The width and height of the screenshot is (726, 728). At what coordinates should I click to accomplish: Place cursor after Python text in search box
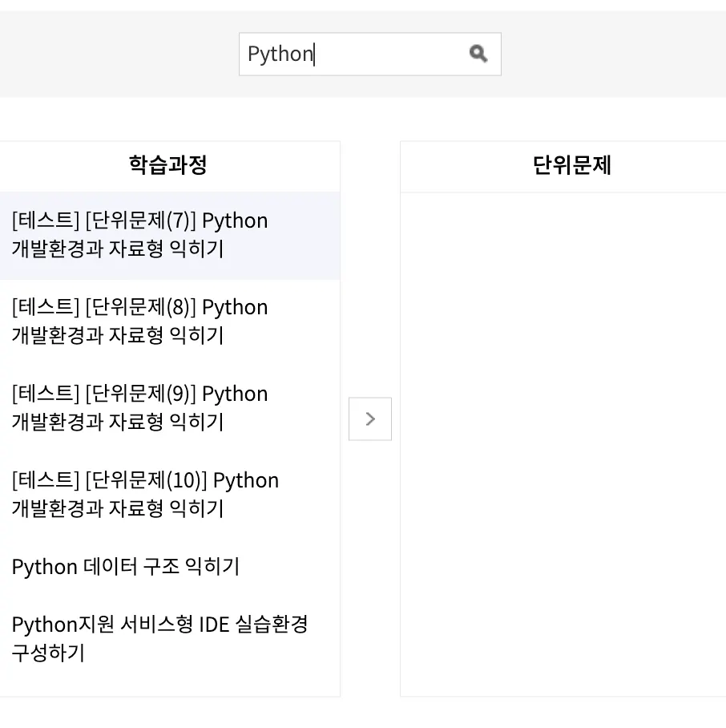315,54
